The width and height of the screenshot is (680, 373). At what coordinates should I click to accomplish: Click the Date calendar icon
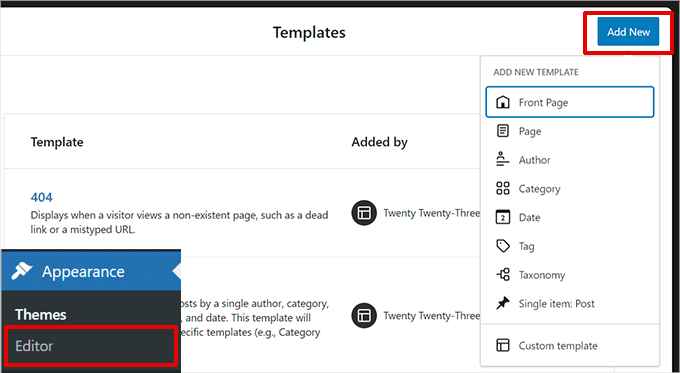pos(503,217)
